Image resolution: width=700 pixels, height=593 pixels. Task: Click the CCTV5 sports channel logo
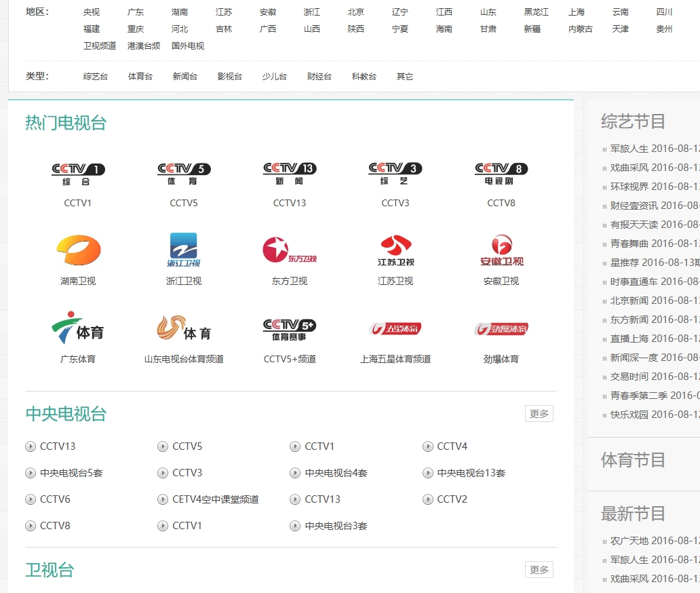click(184, 174)
